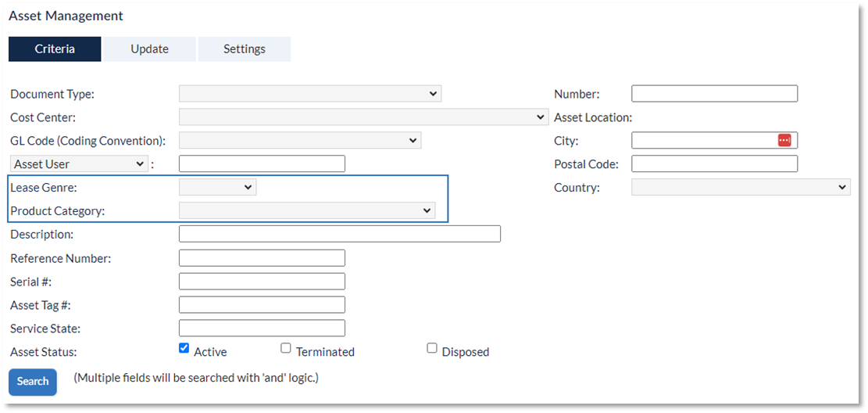The height and width of the screenshot is (413, 868).
Task: Toggle the Active asset status checkbox
Action: 184,348
